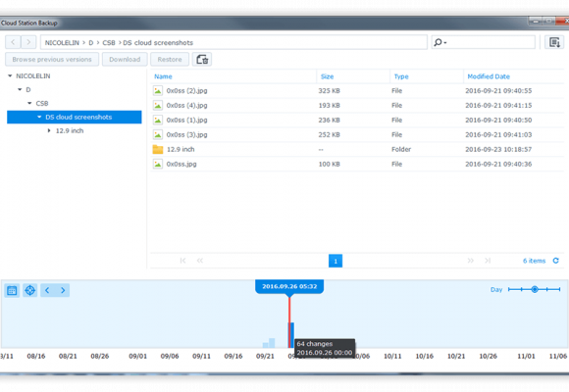Click the Restore button

click(x=170, y=59)
